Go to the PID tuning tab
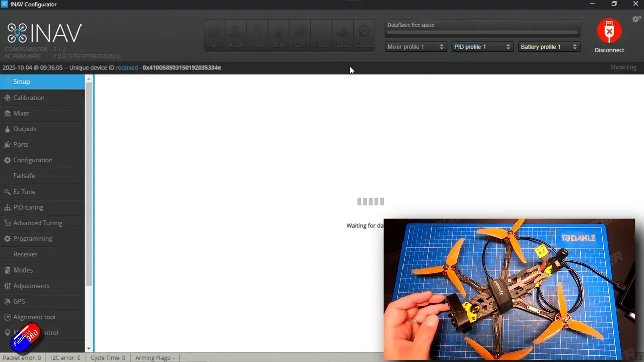This screenshot has width=644, height=362. pyautogui.click(x=28, y=207)
